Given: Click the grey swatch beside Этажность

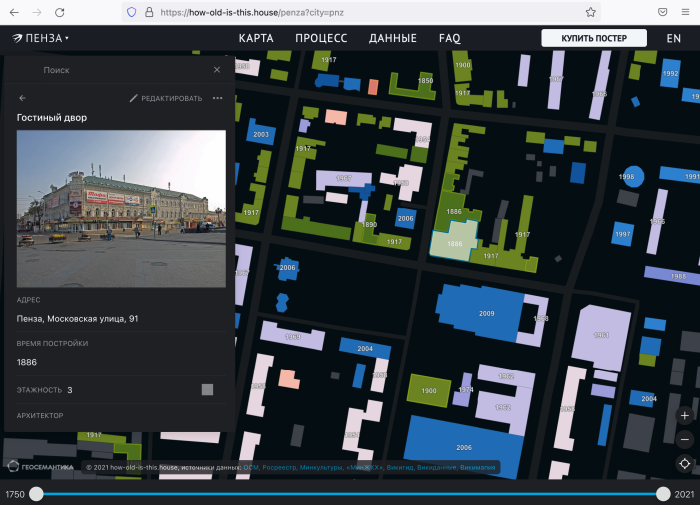Looking at the screenshot, I should [x=207, y=389].
